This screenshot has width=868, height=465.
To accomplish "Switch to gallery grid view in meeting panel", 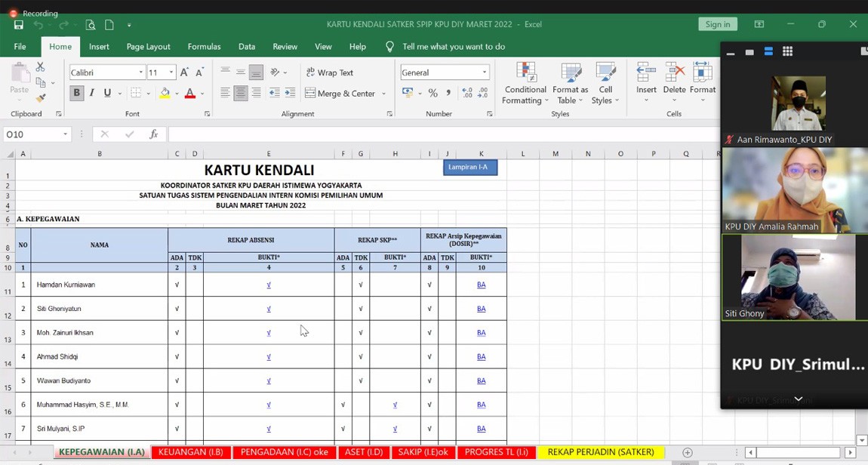I will pos(787,51).
